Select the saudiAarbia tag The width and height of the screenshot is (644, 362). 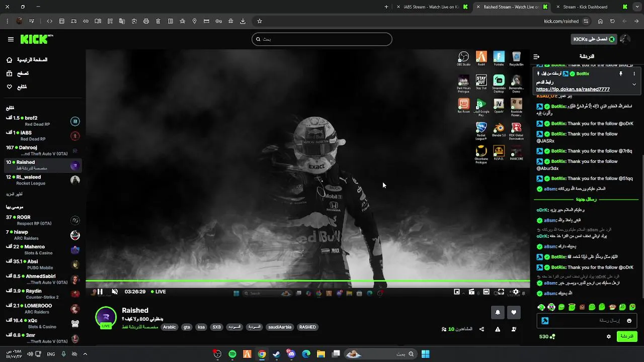pyautogui.click(x=280, y=327)
